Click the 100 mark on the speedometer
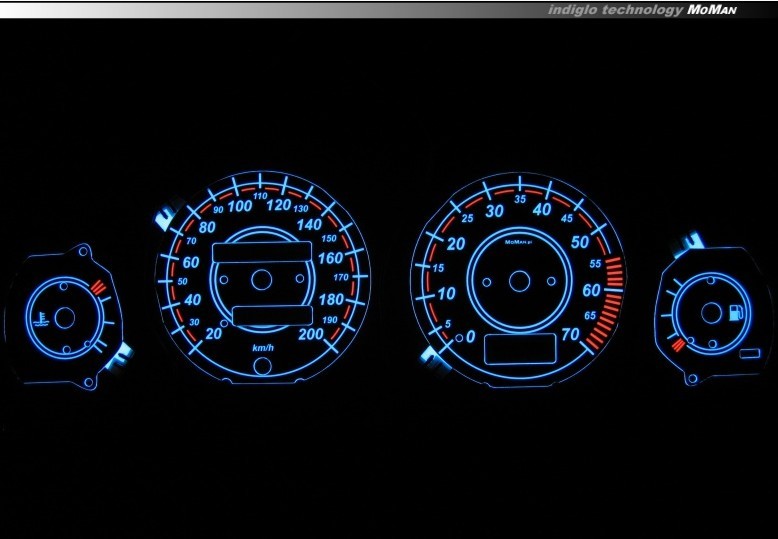Screen dimensions: 778x539 click(x=239, y=206)
